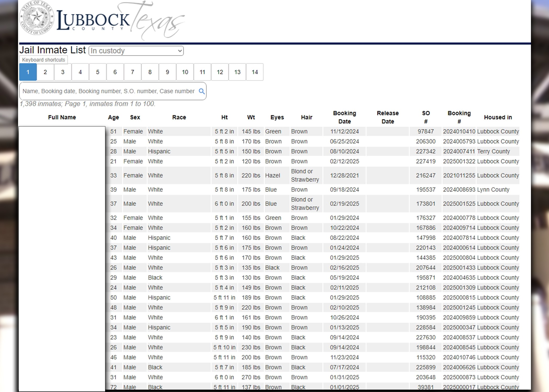Go to page 9
The width and height of the screenshot is (549, 392).
[167, 72]
